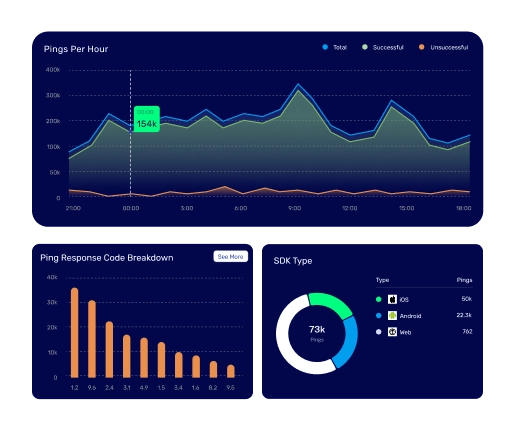The width and height of the screenshot is (518, 446).
Task: Select the bar labeled 1.6
Action: 196,366
